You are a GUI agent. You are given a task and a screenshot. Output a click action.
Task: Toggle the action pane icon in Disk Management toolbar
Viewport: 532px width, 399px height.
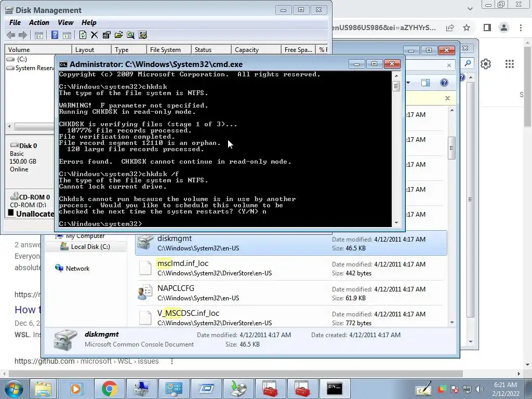coord(67,35)
